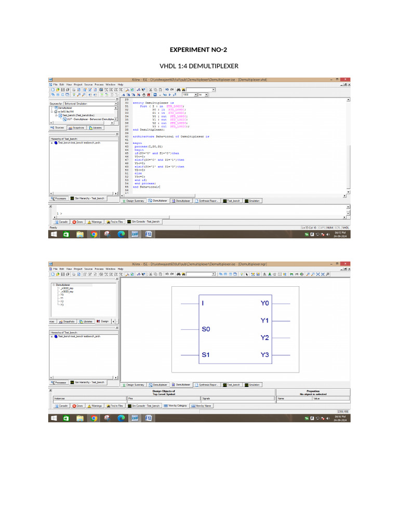Click Edge icon on upper taskbar
The height and width of the screenshot is (532, 399).
121,234
